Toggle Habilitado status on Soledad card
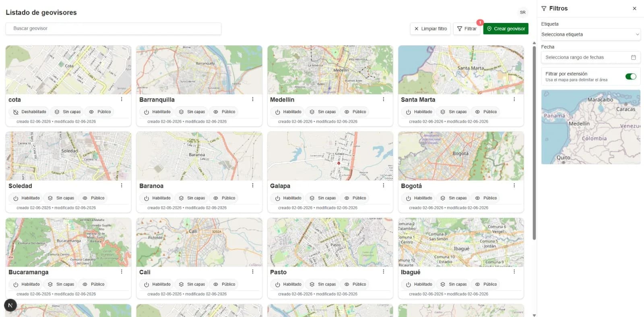 pyautogui.click(x=26, y=198)
